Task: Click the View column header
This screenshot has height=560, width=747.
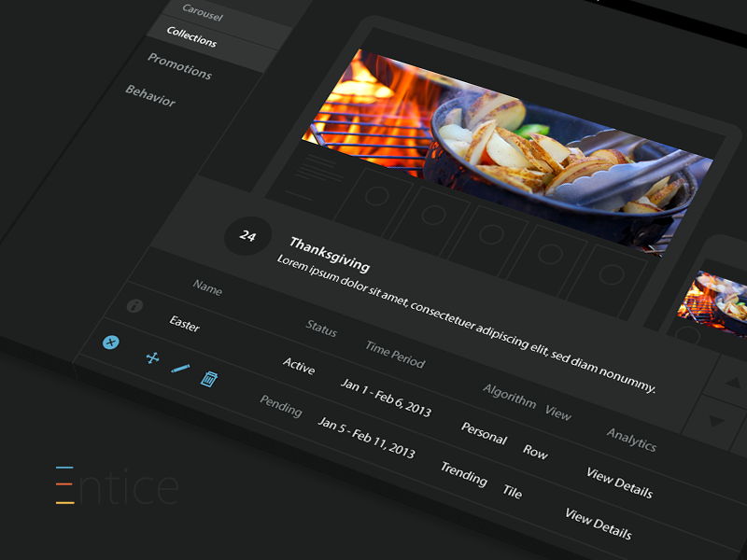Action: pos(557,413)
